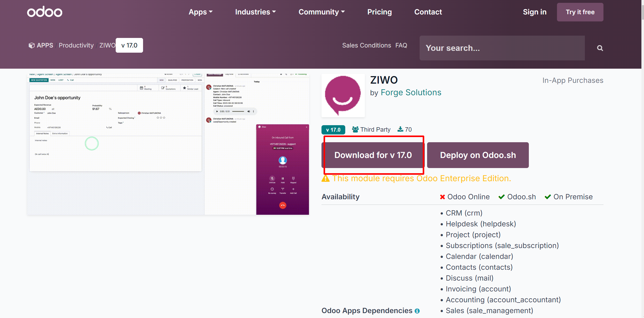This screenshot has height=318, width=644.
Task: Click the Odoo logo
Action: (45, 12)
